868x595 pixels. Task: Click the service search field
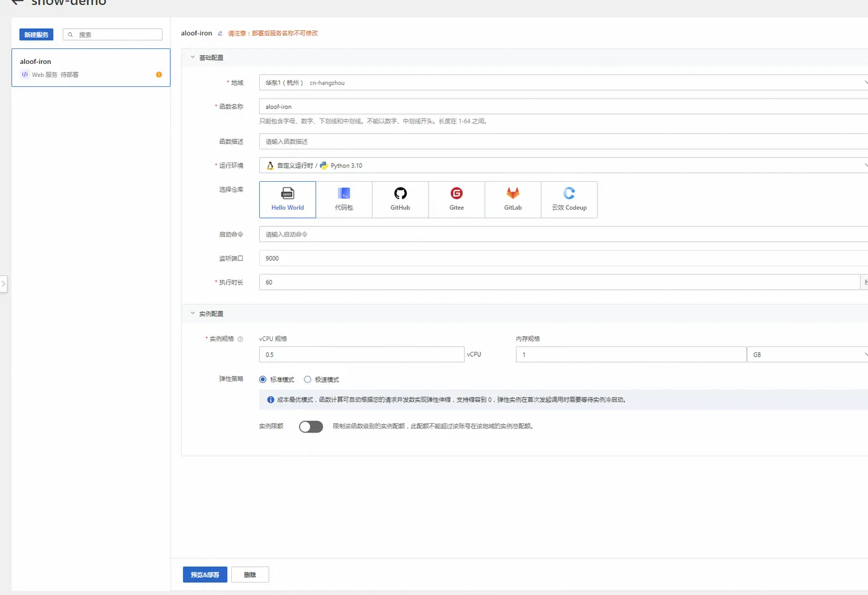tap(113, 35)
